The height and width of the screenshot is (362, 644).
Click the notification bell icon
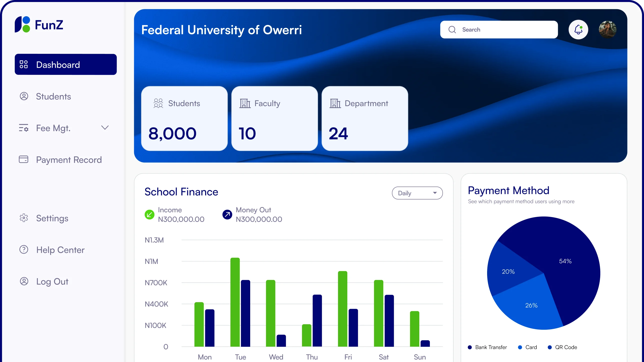pos(578,30)
